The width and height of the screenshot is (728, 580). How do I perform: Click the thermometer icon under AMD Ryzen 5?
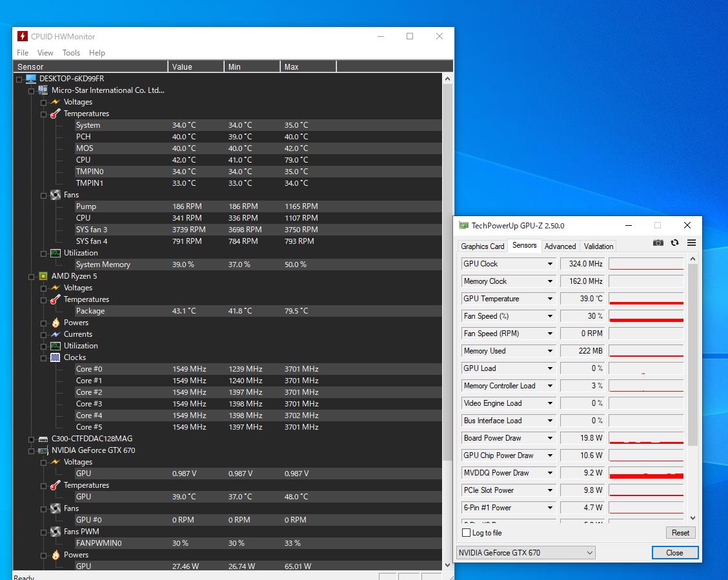click(x=56, y=300)
